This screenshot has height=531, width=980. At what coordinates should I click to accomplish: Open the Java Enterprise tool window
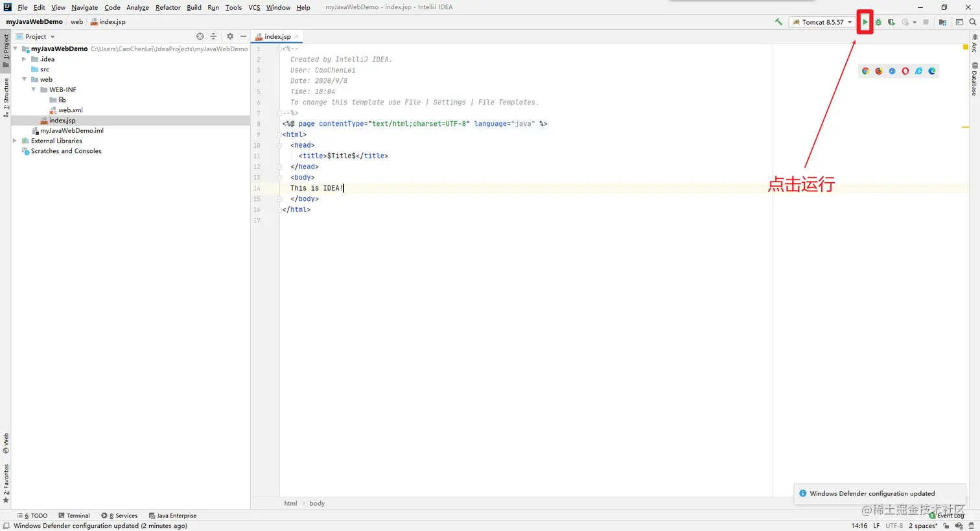pyautogui.click(x=172, y=515)
